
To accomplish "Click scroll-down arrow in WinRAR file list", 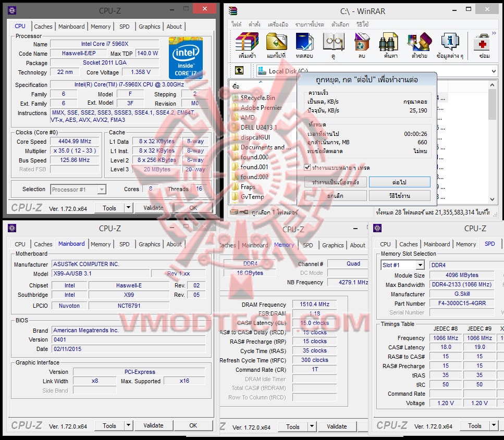I will 493,199.
